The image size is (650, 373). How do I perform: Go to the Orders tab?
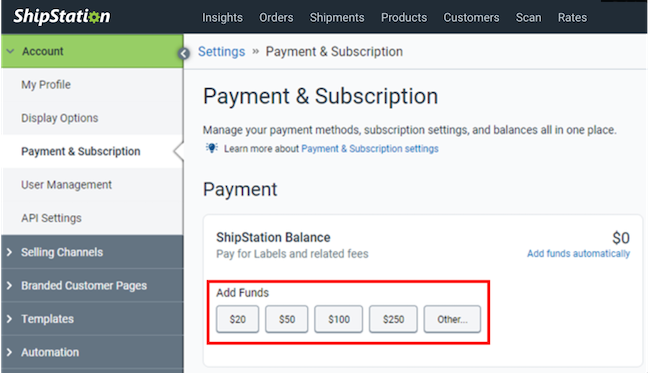[x=276, y=17]
